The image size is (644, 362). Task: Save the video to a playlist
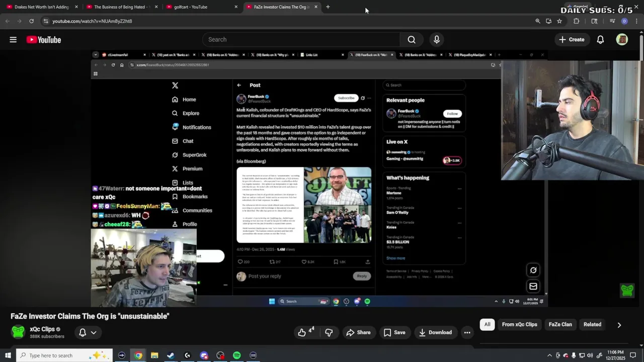[x=394, y=332]
